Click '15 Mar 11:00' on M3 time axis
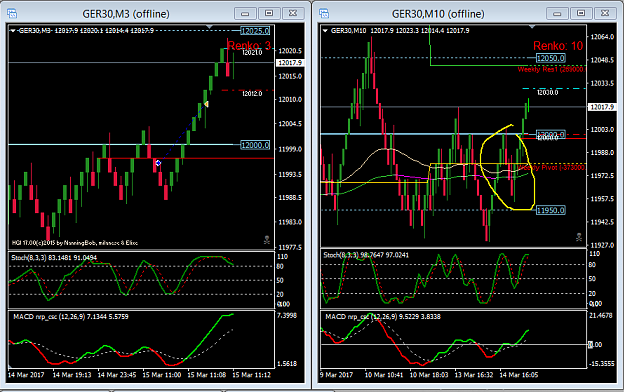The height and width of the screenshot is (392, 625). click(162, 375)
